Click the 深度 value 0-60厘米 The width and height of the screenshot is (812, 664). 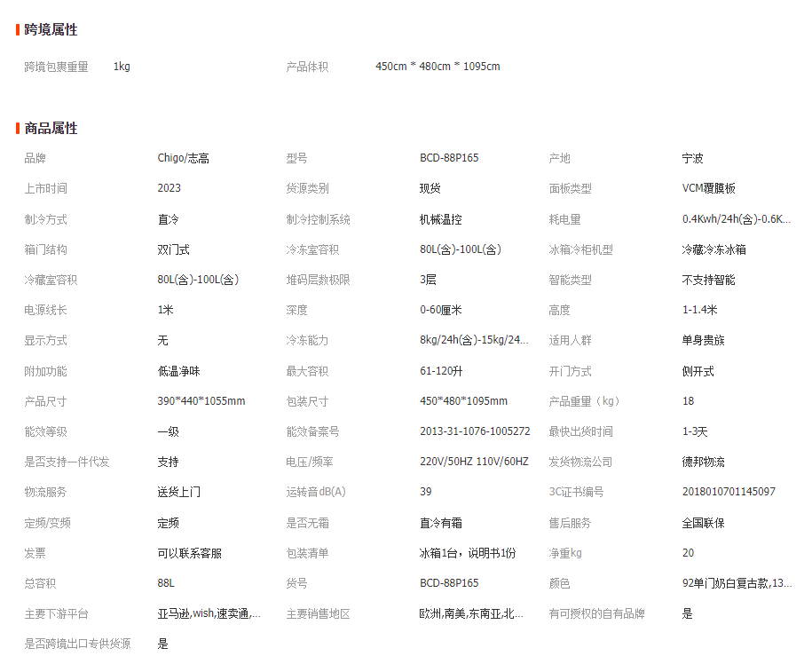click(441, 310)
